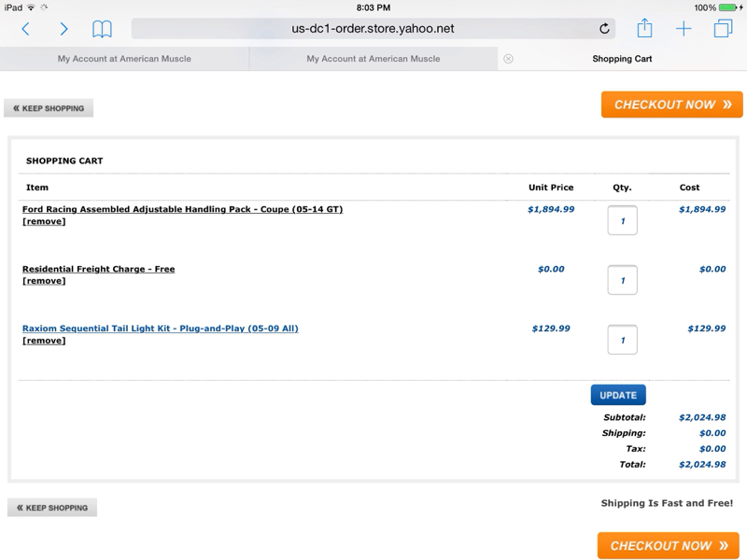Remove Ford Racing Handling Pack item
747x560 pixels.
tap(44, 222)
